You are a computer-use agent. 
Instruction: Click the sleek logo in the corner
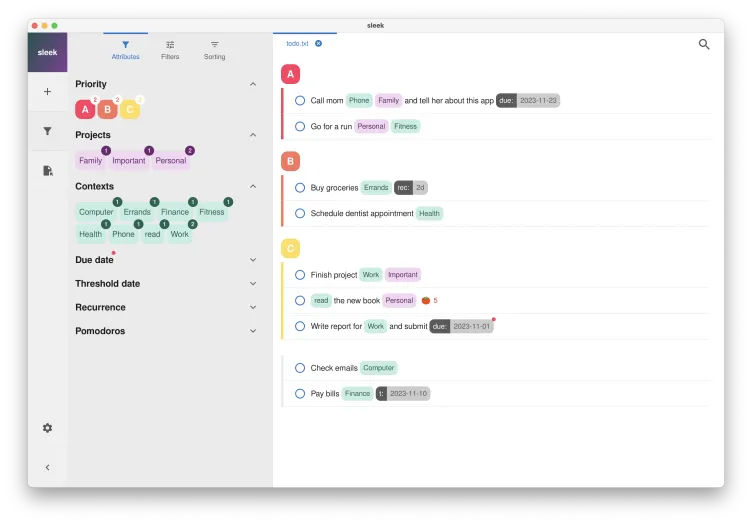pos(47,52)
